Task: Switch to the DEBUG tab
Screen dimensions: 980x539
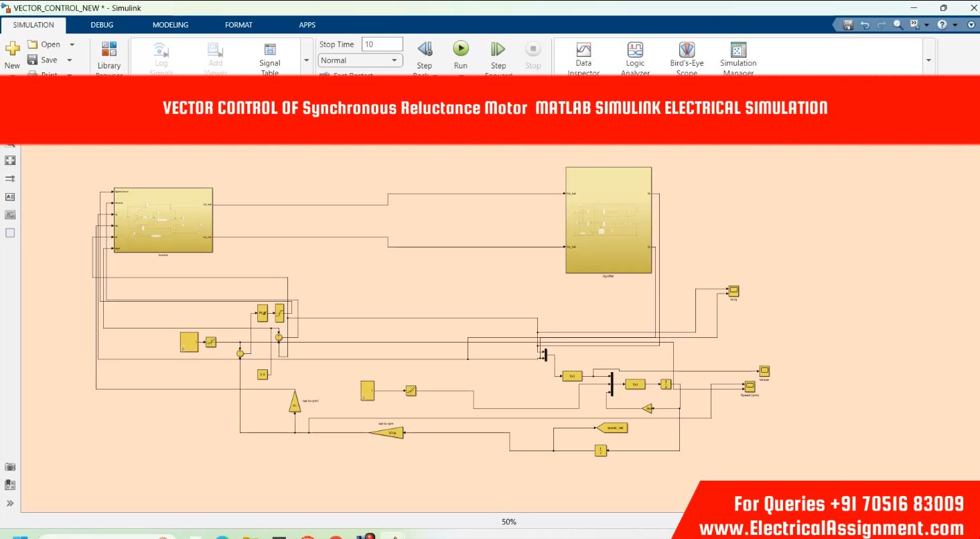Action: pos(102,25)
